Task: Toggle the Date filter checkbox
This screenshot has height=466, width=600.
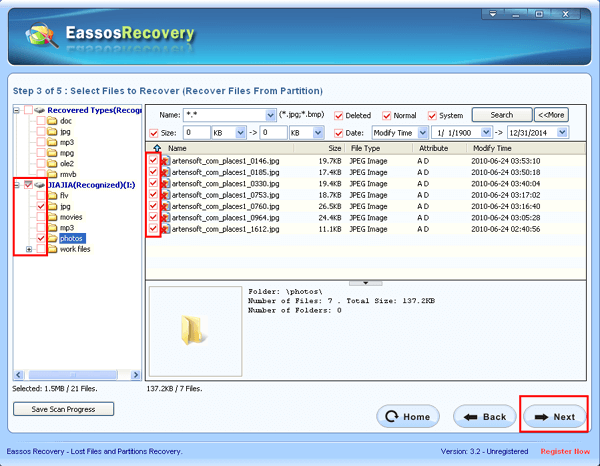Action: tap(338, 133)
